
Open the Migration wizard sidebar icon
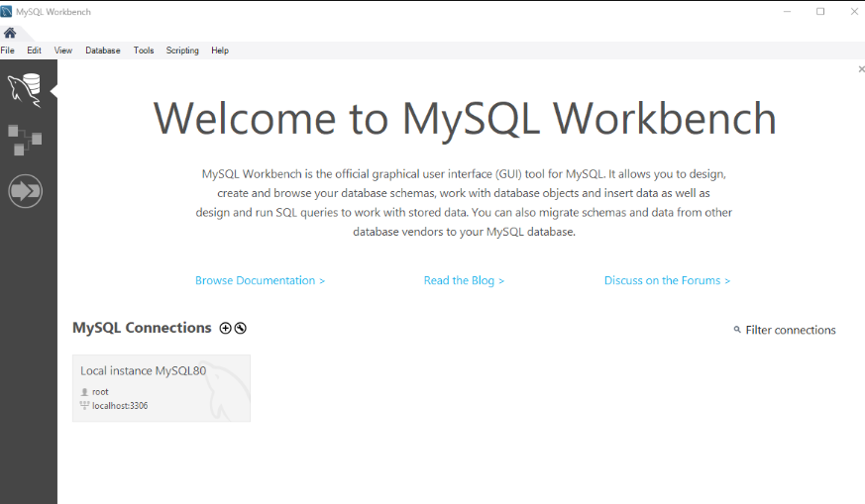point(25,191)
